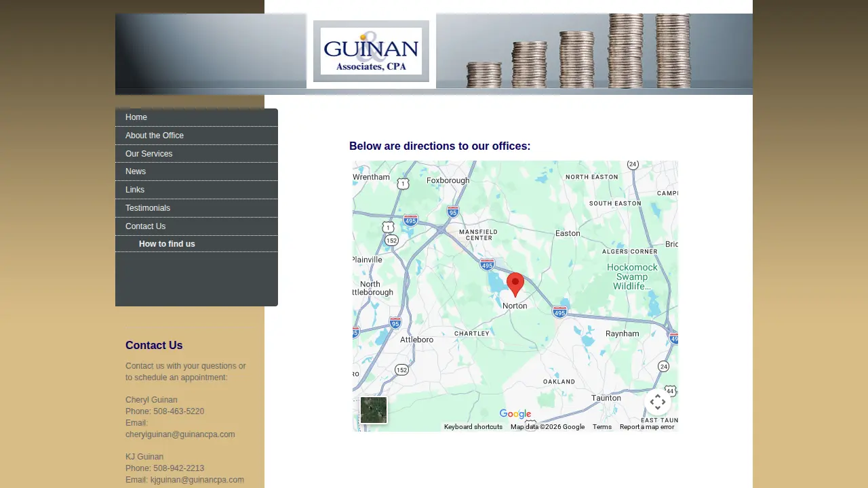Click the Google logo on the map
This screenshot has width=868, height=488.
515,414
